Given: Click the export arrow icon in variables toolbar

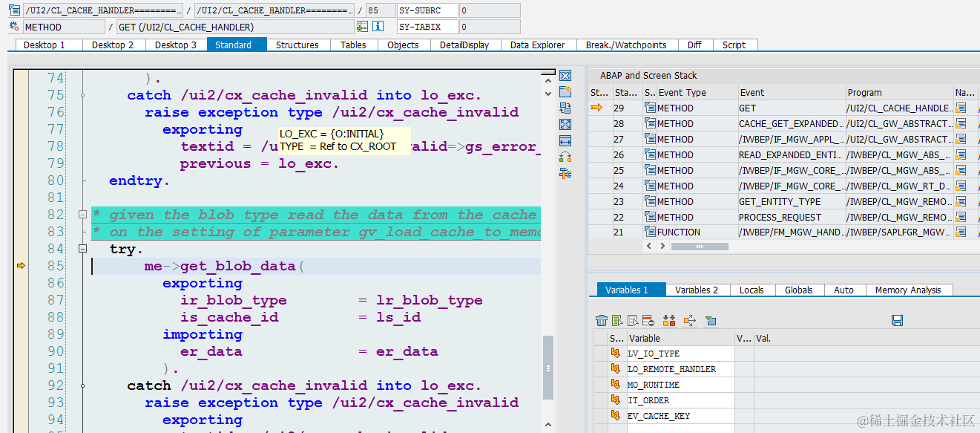Looking at the screenshot, I should pyautogui.click(x=689, y=321).
